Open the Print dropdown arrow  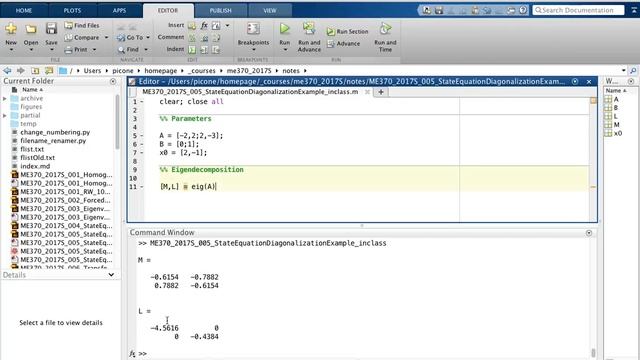[94, 49]
